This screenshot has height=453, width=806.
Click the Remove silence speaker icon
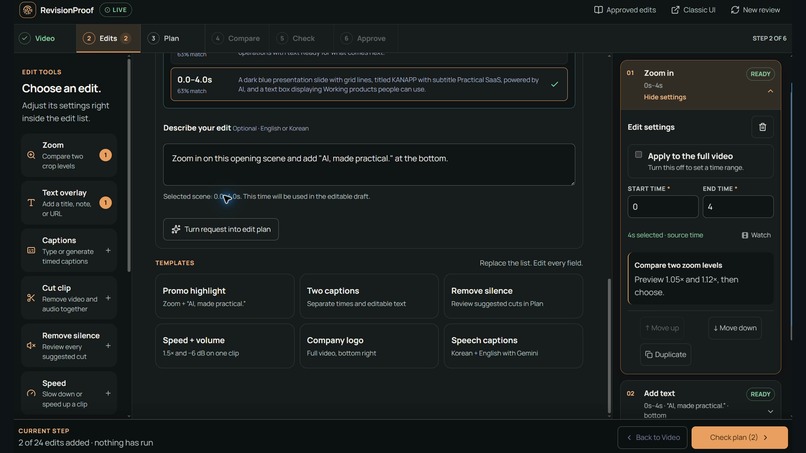click(x=31, y=346)
